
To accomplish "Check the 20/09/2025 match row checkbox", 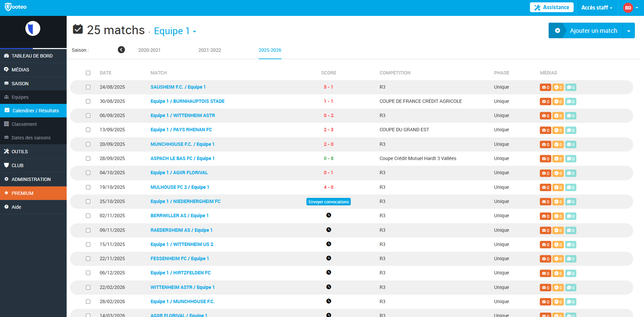I will pyautogui.click(x=88, y=144).
